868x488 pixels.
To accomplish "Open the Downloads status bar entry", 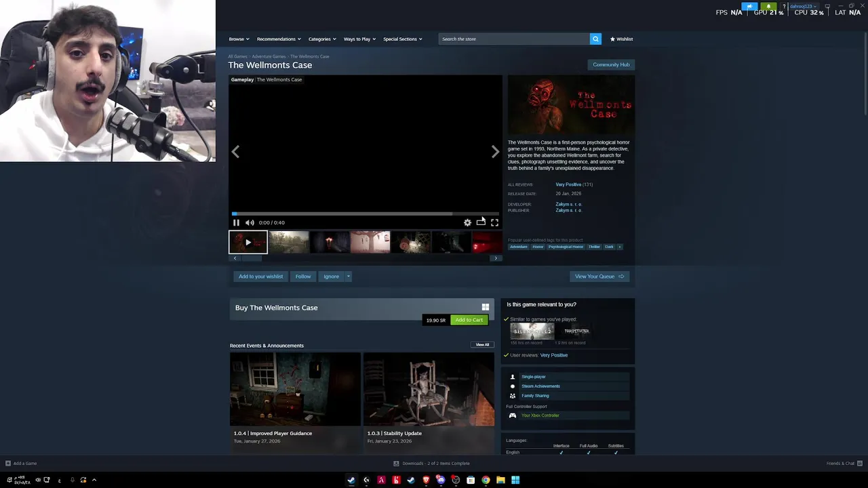I will [431, 464].
